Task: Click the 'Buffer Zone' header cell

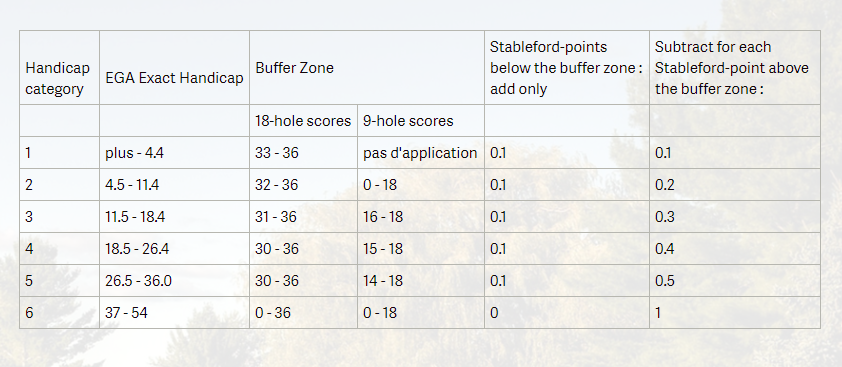Action: click(367, 68)
